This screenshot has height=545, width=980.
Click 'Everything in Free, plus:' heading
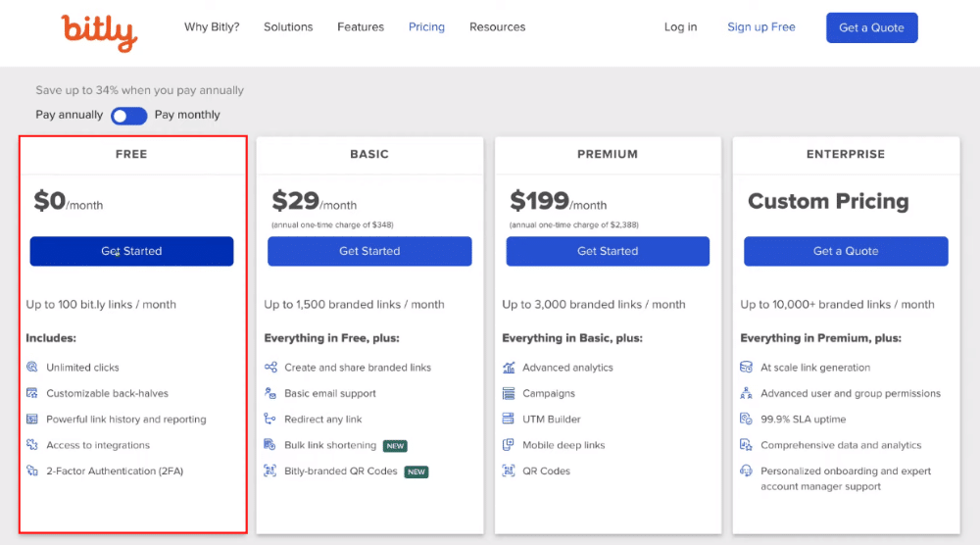tap(332, 338)
